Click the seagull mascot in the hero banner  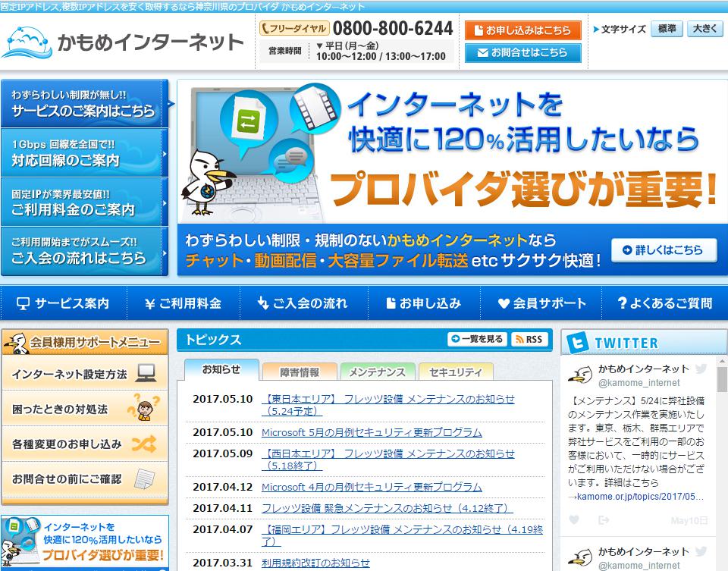(206, 181)
